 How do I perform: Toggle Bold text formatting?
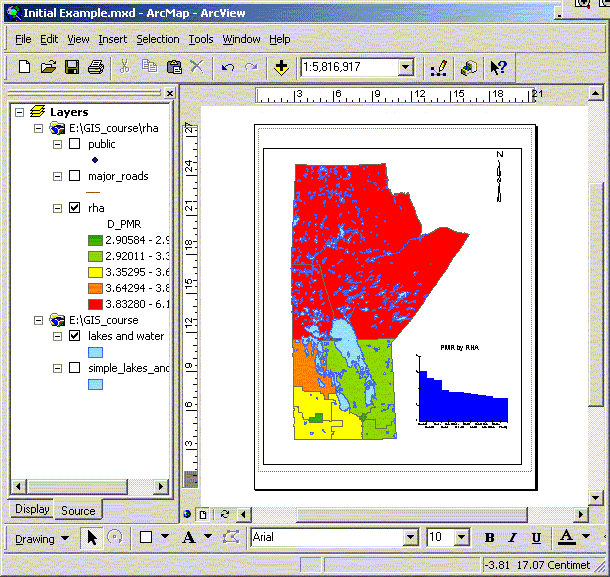[489, 537]
